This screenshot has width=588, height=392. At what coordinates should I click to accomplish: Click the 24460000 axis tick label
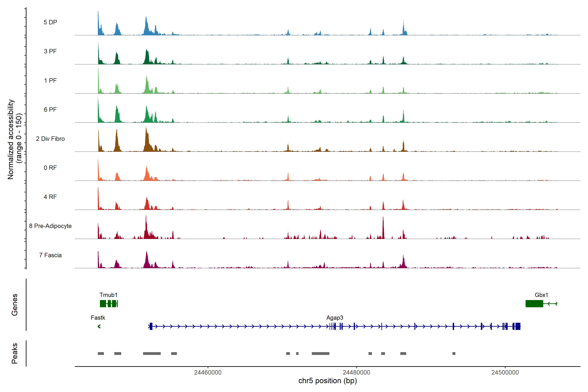pos(208,372)
